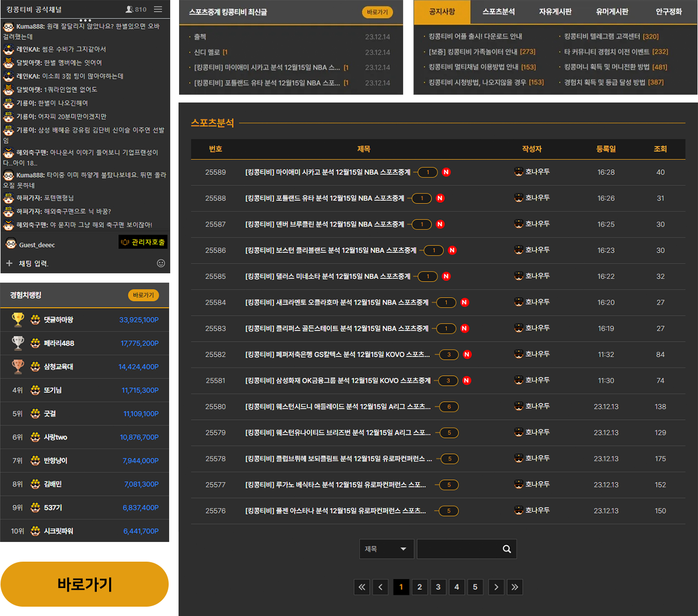Go to previous page arrow

[x=380, y=587]
